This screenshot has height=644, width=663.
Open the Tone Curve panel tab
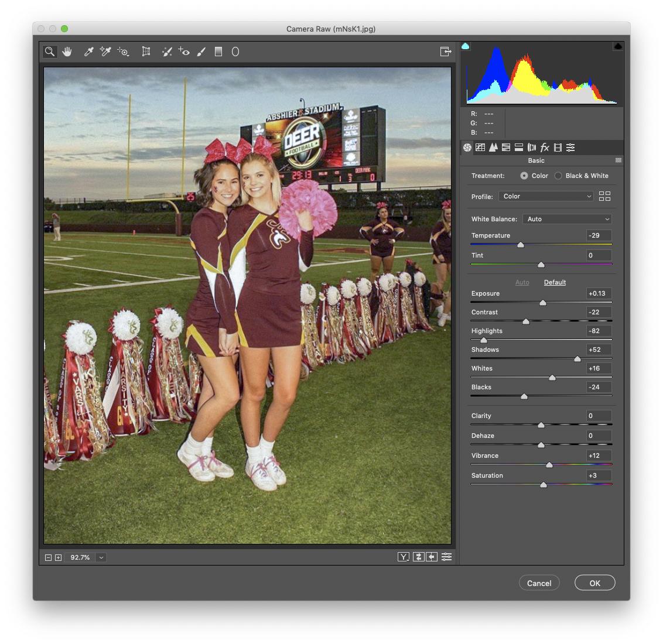coord(480,148)
